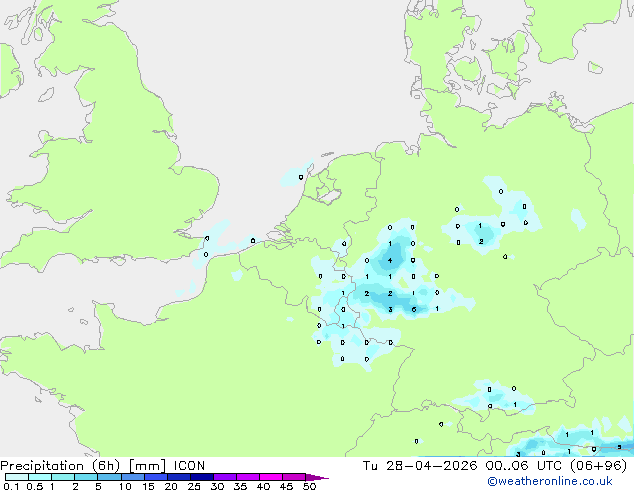Click the '15' legend tick label
The image size is (634, 490).
click(148, 486)
